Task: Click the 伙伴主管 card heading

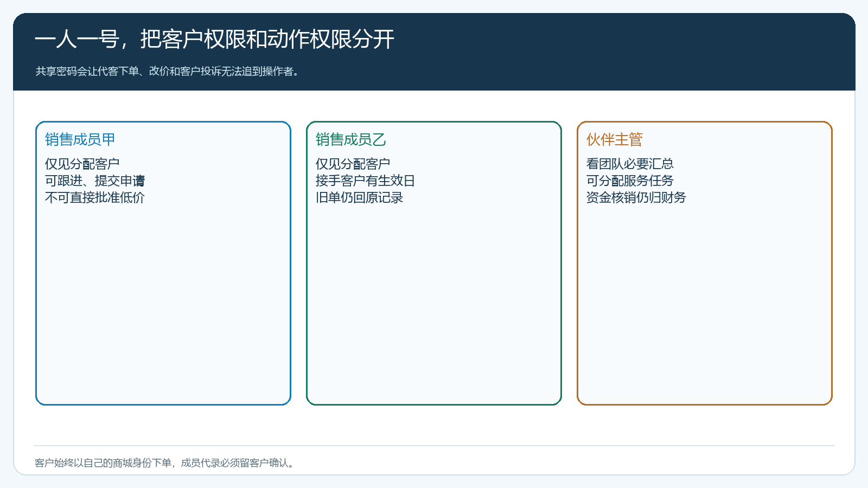Action: (614, 139)
